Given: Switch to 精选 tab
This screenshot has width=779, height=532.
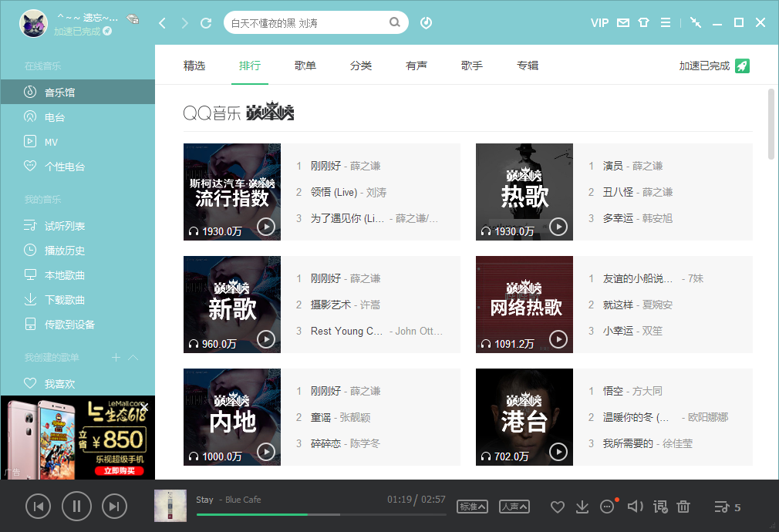Looking at the screenshot, I should click(194, 66).
